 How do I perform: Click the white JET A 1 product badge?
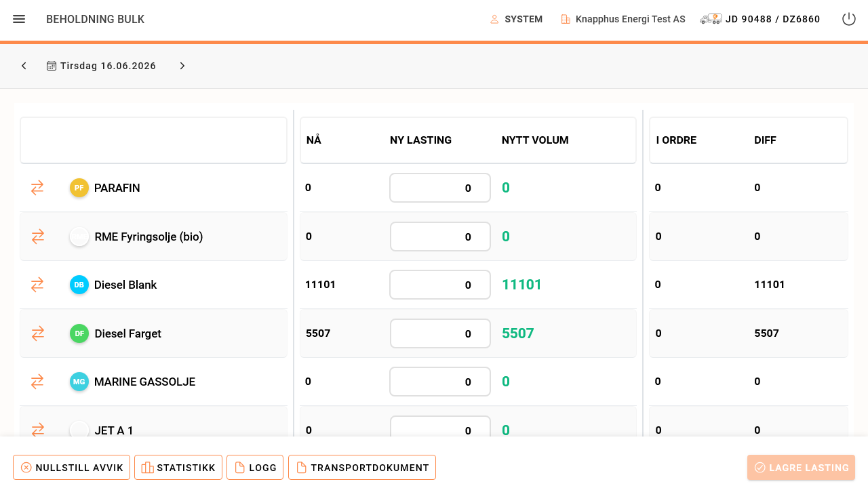[x=79, y=430]
